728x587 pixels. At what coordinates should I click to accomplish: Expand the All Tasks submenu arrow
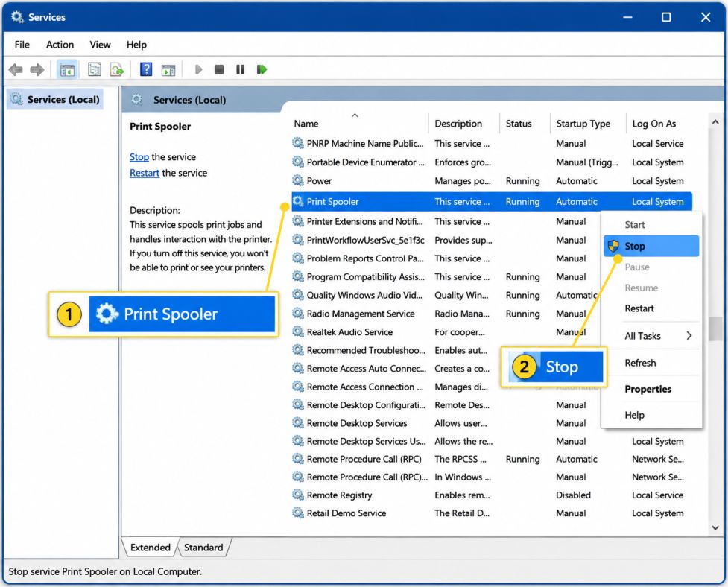[689, 335]
